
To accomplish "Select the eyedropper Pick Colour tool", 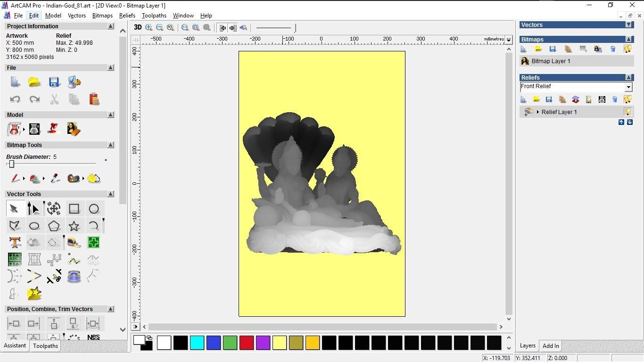I will point(55,178).
